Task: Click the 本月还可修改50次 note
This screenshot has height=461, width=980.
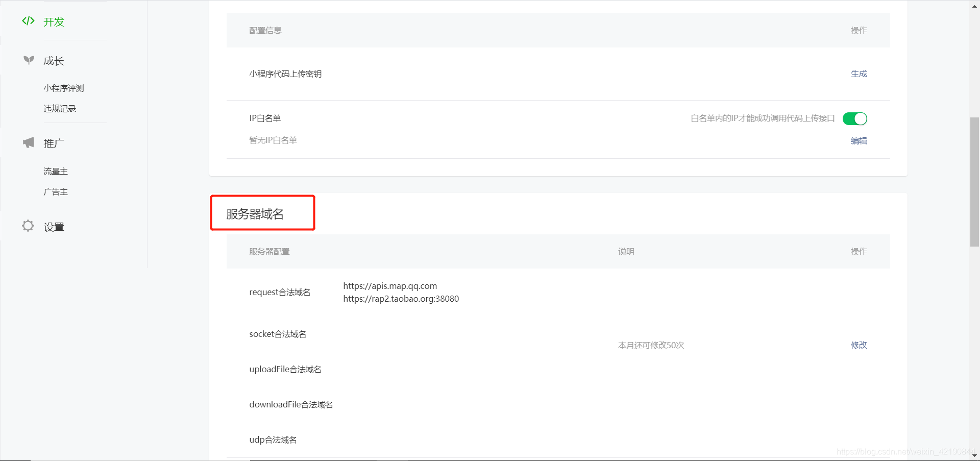Action: 651,345
